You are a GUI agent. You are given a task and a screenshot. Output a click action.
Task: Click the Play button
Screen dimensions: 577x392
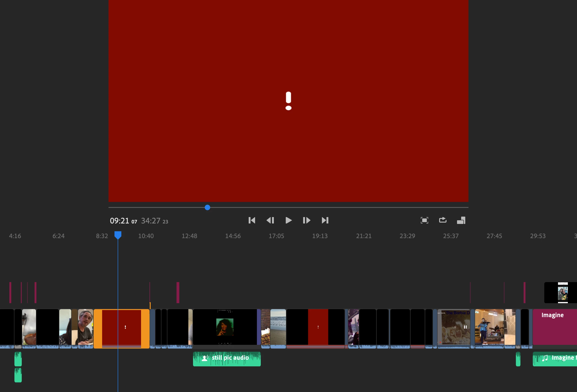click(x=288, y=220)
